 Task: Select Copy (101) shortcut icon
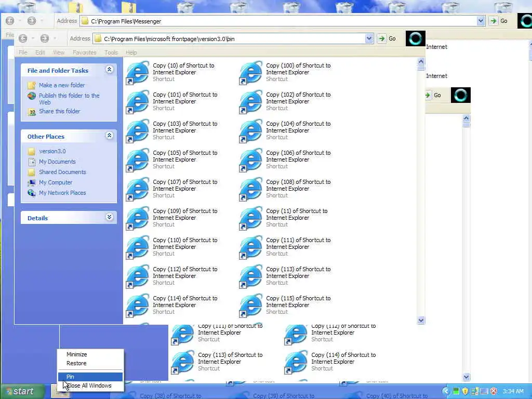pyautogui.click(x=138, y=101)
